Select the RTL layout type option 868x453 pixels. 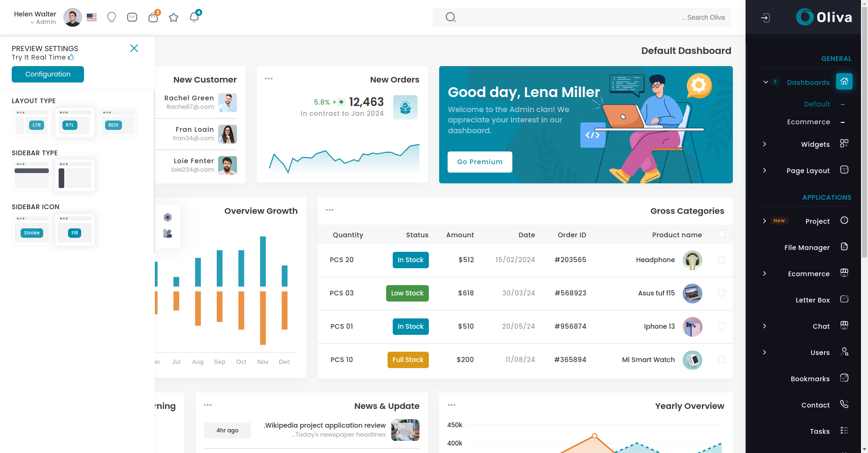point(75,123)
